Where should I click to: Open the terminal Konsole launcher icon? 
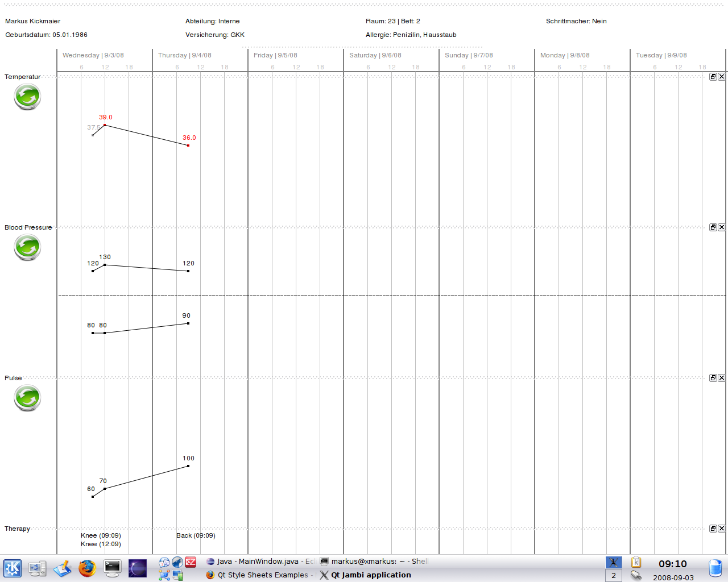[112, 568]
